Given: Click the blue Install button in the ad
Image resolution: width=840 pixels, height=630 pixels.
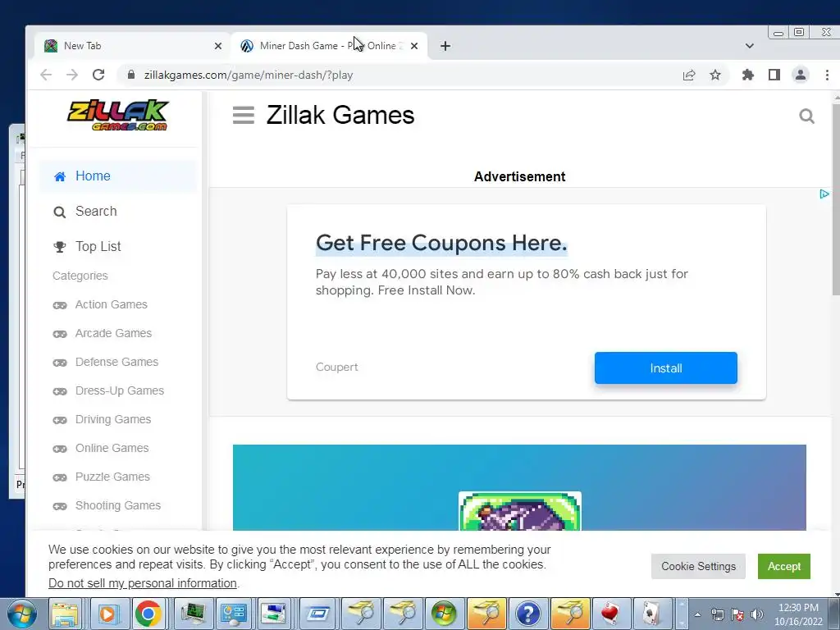Looking at the screenshot, I should click(666, 368).
